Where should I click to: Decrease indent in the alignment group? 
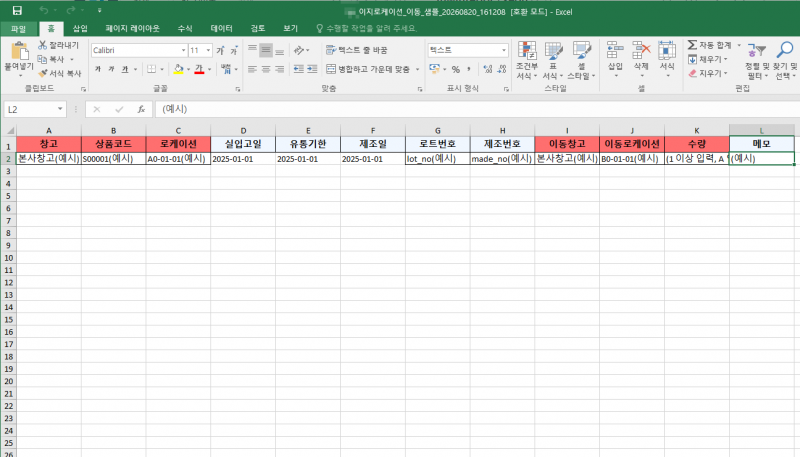pyautogui.click(x=298, y=69)
